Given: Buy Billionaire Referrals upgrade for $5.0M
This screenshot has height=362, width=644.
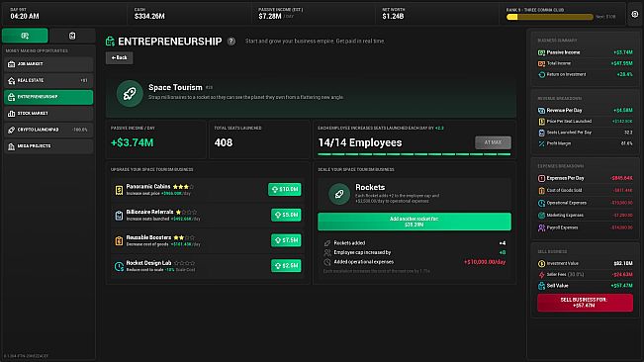Looking at the screenshot, I should [286, 215].
